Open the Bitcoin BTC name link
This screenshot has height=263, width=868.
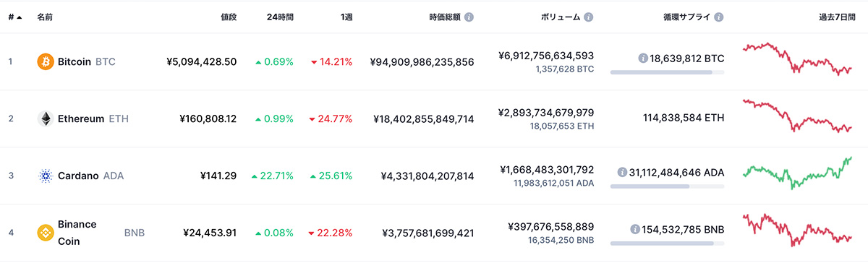(x=86, y=62)
